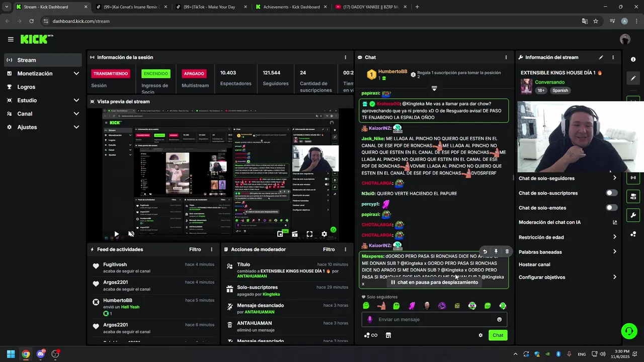Expand the Estudio sidebar section
This screenshot has width=644, height=362.
click(76, 100)
